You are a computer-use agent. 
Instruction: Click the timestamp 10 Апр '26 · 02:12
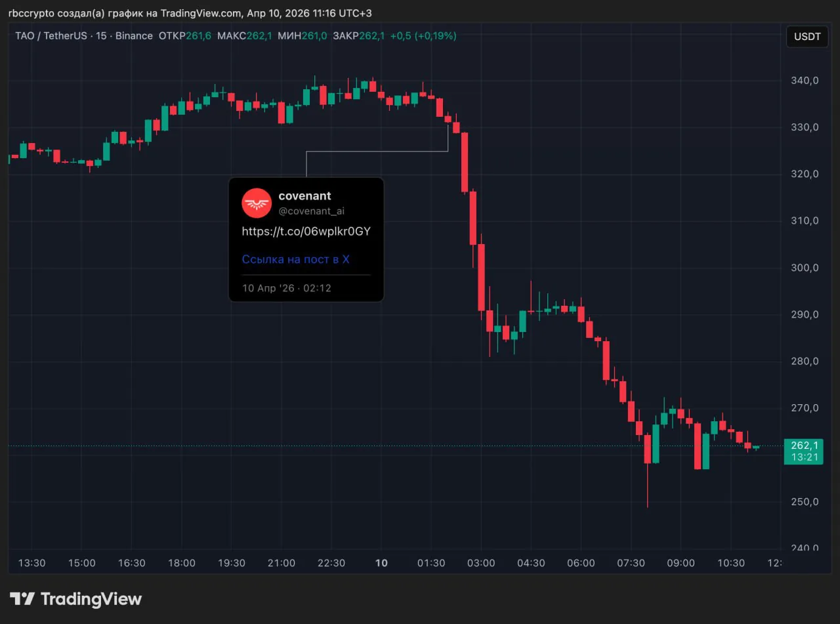point(286,288)
